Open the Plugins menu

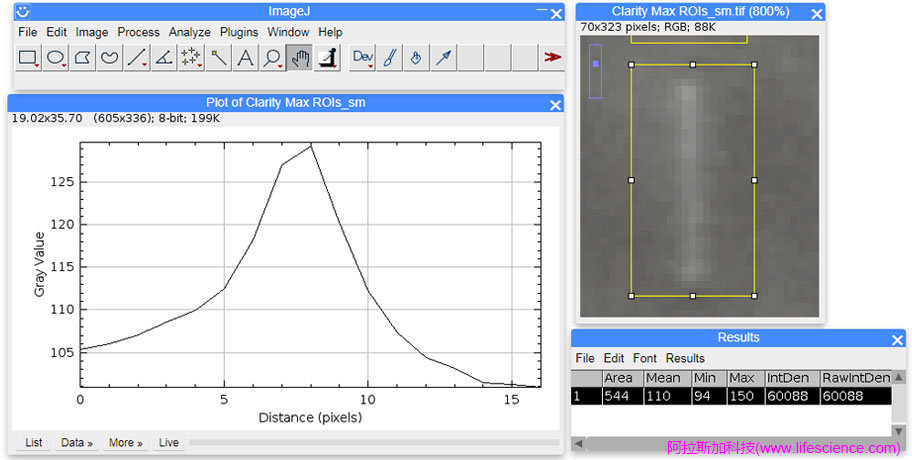pyautogui.click(x=238, y=32)
